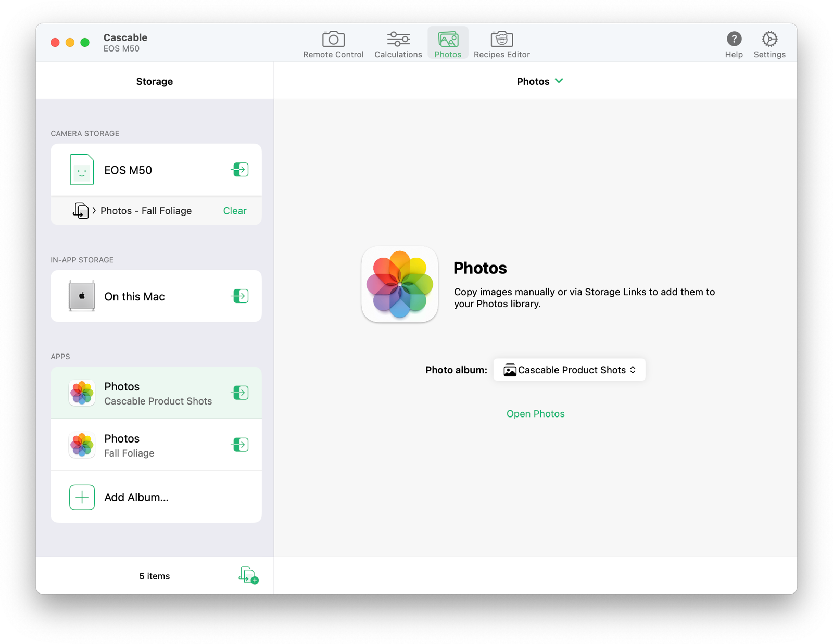
Task: Click Add Album... entry
Action: pyautogui.click(x=156, y=497)
